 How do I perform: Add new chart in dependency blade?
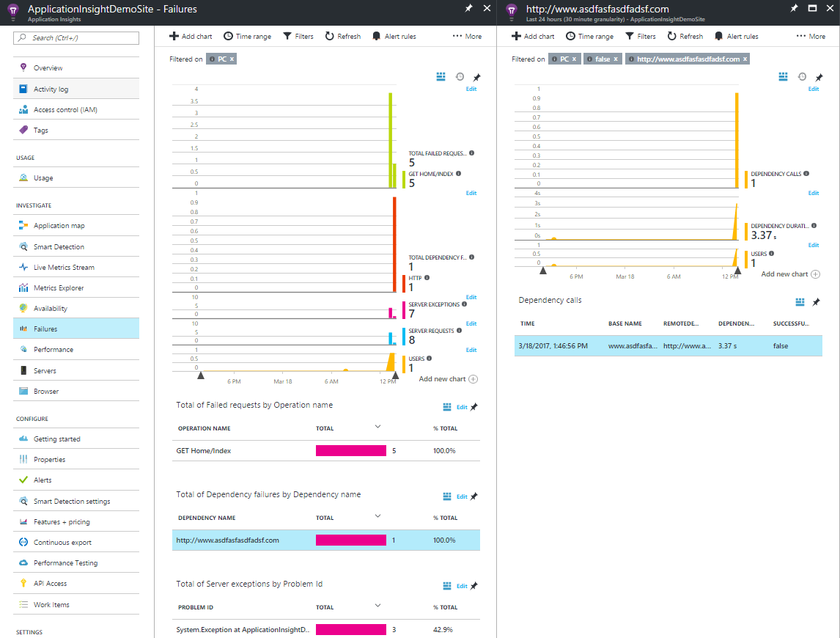(790, 274)
